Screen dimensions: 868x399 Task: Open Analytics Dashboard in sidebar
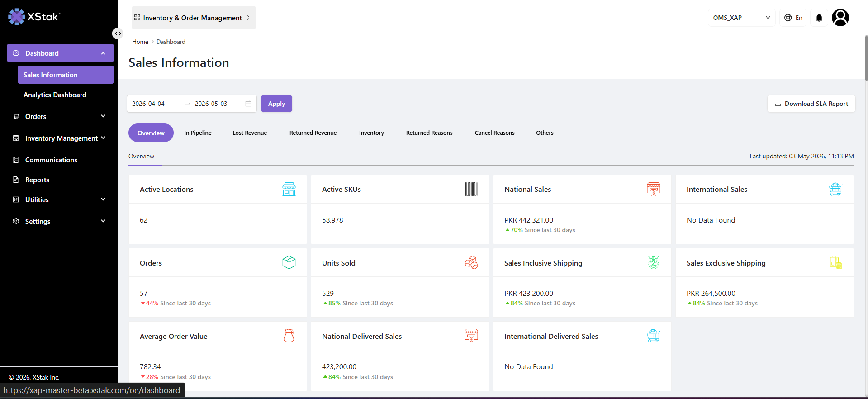click(x=55, y=95)
